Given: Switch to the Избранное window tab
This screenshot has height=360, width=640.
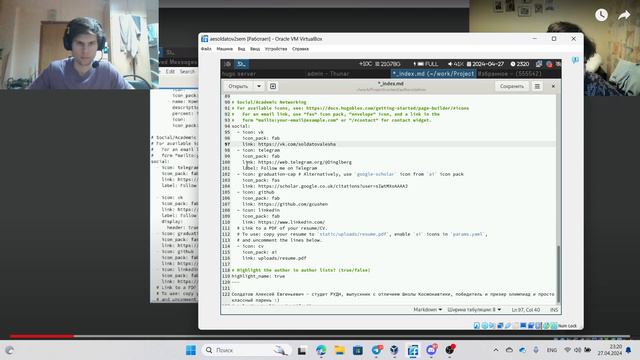Looking at the screenshot, I should pyautogui.click(x=510, y=74).
